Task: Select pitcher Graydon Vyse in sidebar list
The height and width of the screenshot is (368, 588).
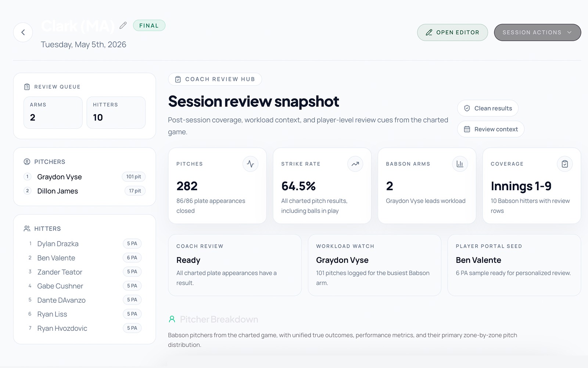Action: (85, 177)
